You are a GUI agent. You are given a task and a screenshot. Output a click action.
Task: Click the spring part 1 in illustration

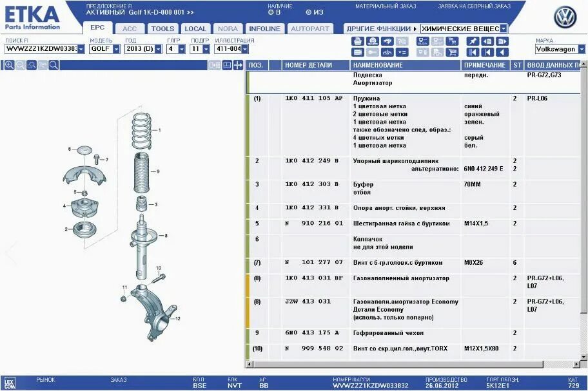(142, 131)
